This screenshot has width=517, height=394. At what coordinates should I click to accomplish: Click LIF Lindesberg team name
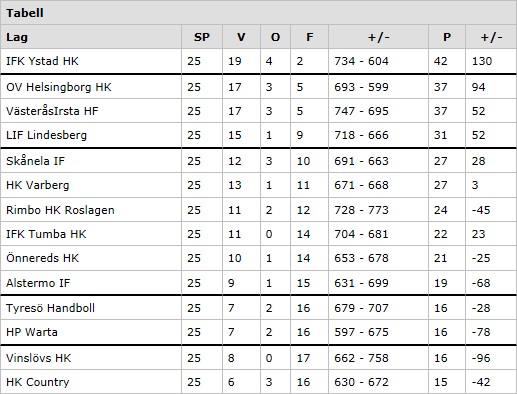click(46, 135)
